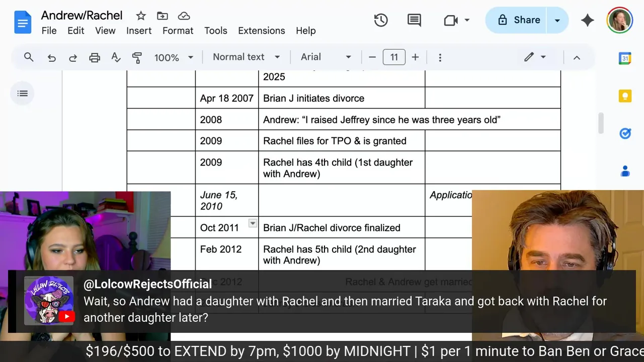Open Contacts side panel

[625, 171]
